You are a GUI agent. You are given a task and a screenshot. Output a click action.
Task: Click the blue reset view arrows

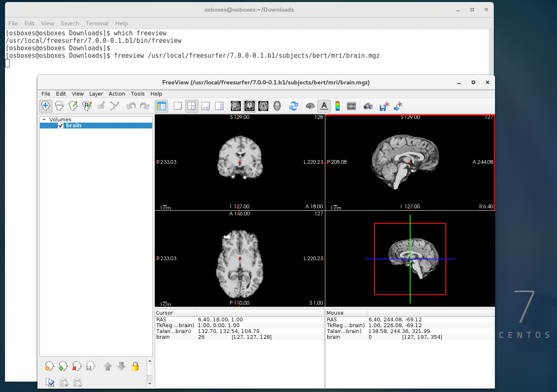click(294, 106)
